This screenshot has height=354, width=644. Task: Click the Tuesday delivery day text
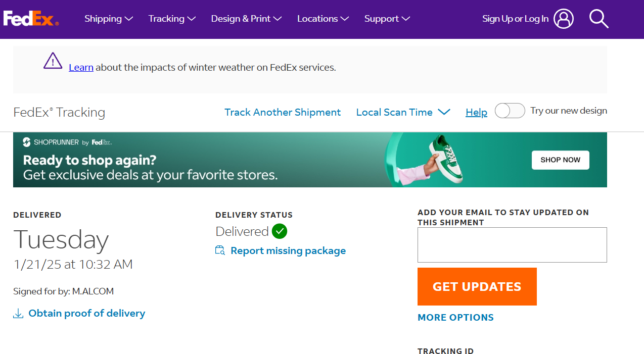click(x=61, y=239)
